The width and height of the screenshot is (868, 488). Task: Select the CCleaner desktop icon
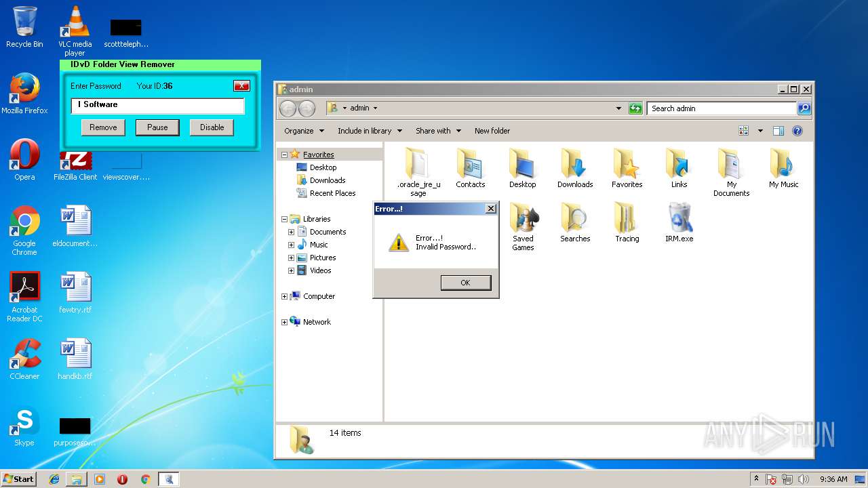(24, 359)
